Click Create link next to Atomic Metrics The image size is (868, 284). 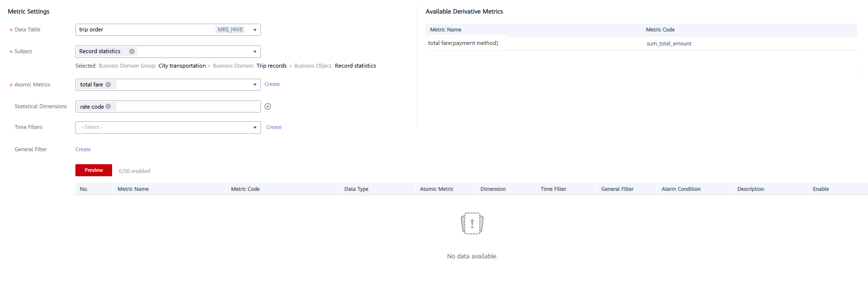pyautogui.click(x=272, y=84)
